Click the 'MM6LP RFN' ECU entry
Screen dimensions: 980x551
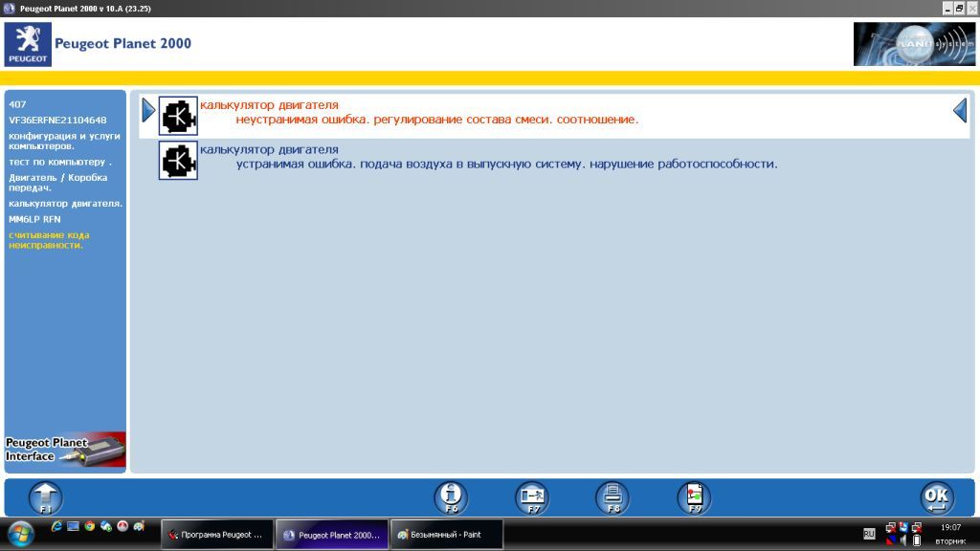coord(35,219)
